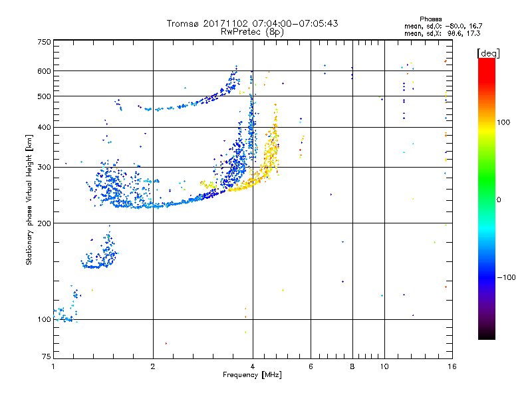
Task: Click the 'Phases' header label
Action: [430, 19]
